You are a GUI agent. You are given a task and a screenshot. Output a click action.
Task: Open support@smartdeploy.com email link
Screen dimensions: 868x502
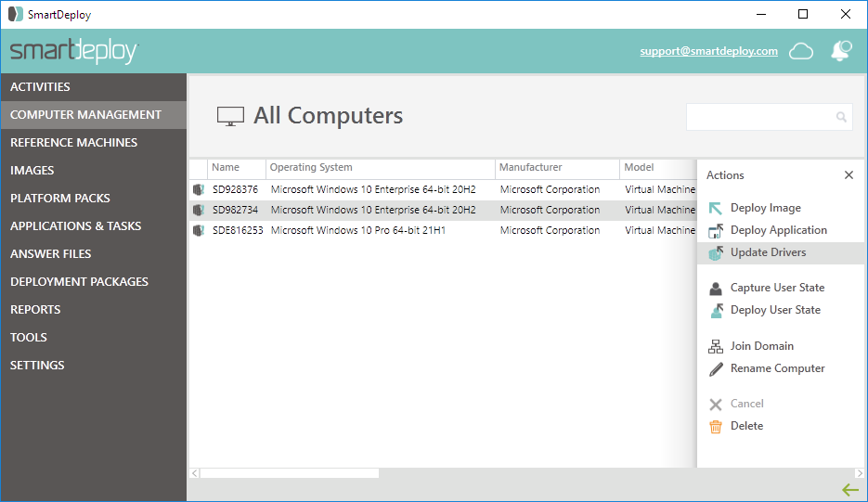(x=708, y=51)
